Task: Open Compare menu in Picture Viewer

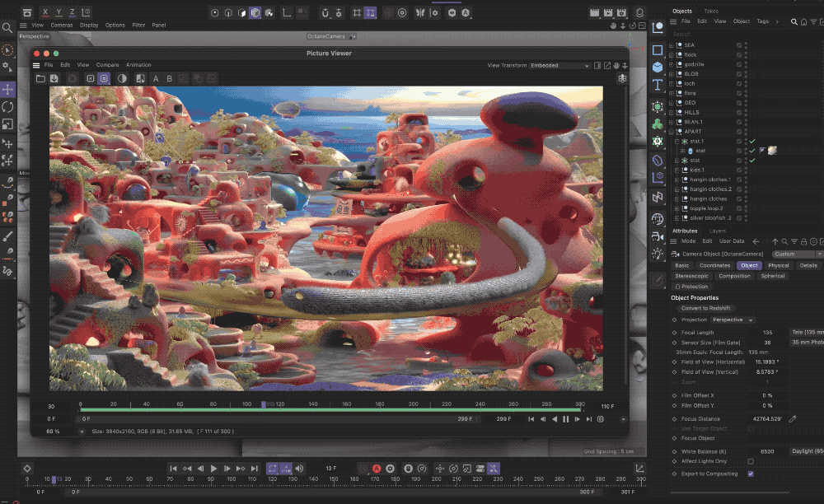Action: pyautogui.click(x=107, y=65)
